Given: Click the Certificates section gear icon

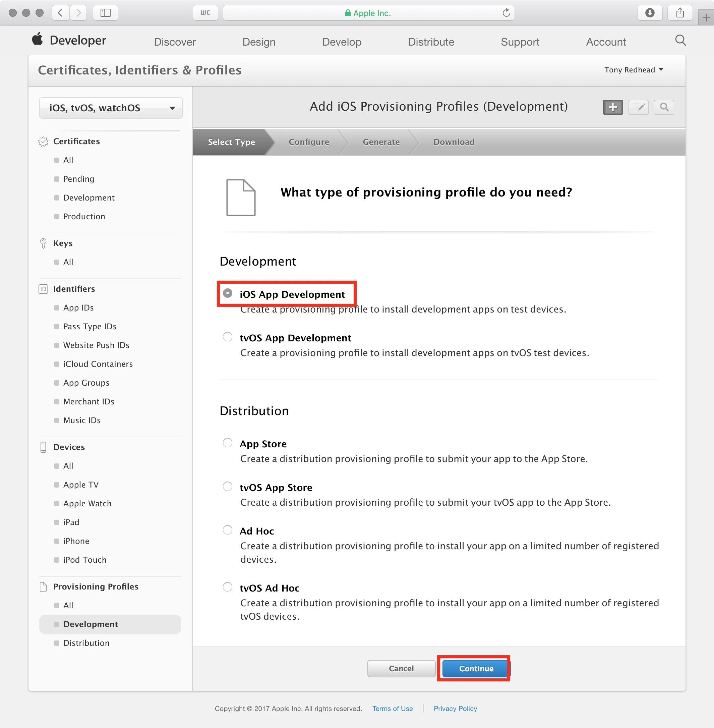Looking at the screenshot, I should tap(43, 142).
